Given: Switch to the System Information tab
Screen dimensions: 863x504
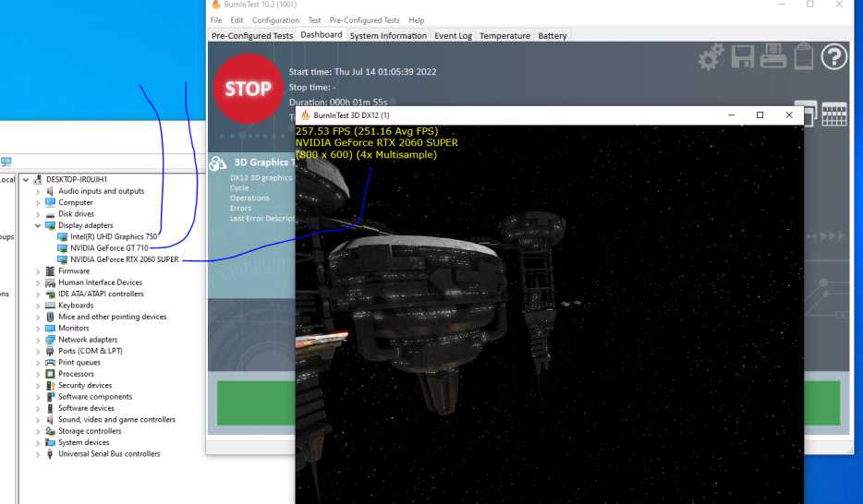Looking at the screenshot, I should [388, 36].
